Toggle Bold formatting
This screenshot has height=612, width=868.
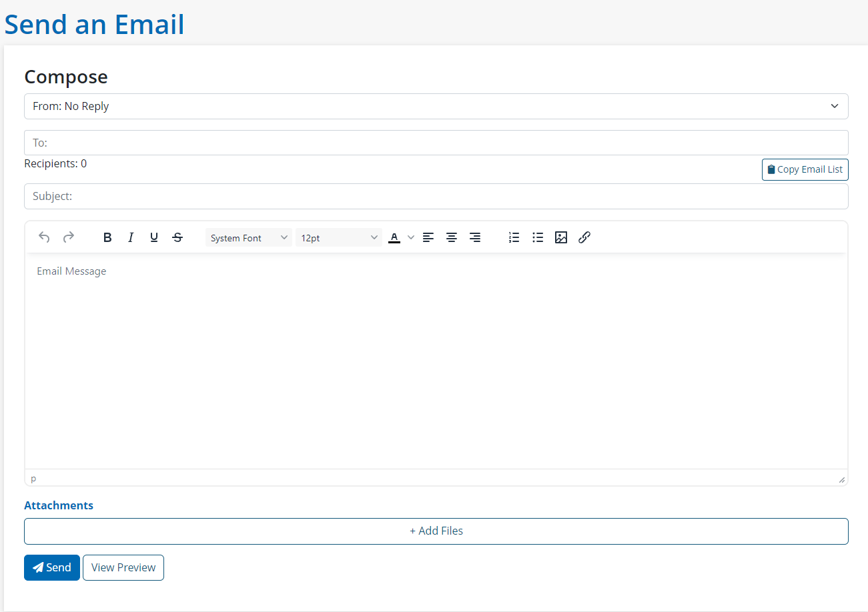pos(107,237)
